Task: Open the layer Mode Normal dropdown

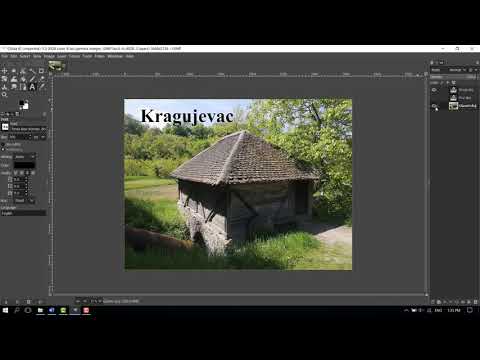Action: (x=457, y=70)
